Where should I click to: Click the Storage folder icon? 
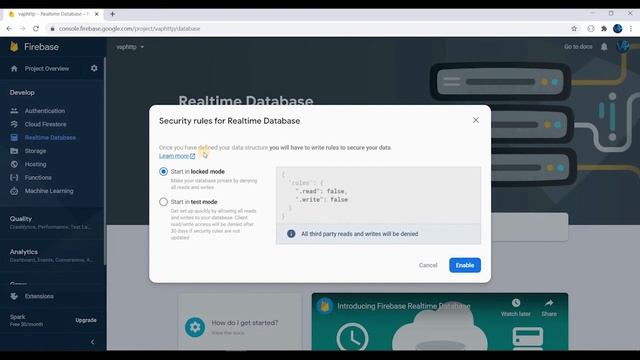point(14,151)
